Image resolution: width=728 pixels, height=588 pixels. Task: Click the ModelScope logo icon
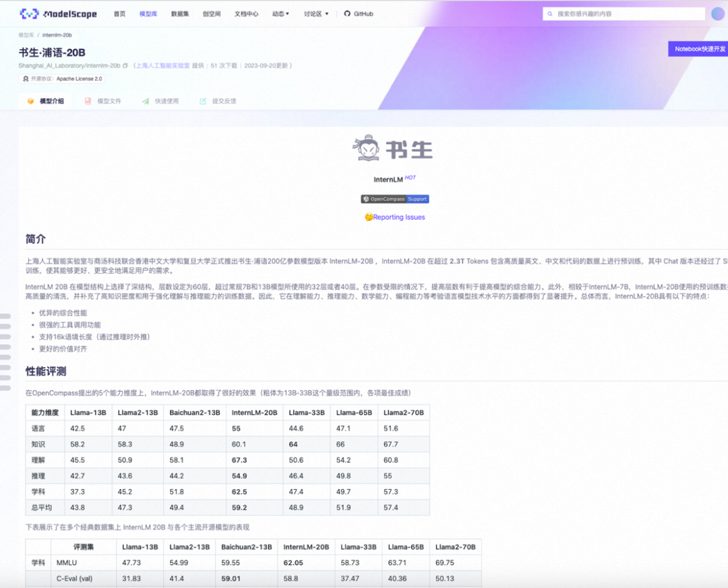28,13
